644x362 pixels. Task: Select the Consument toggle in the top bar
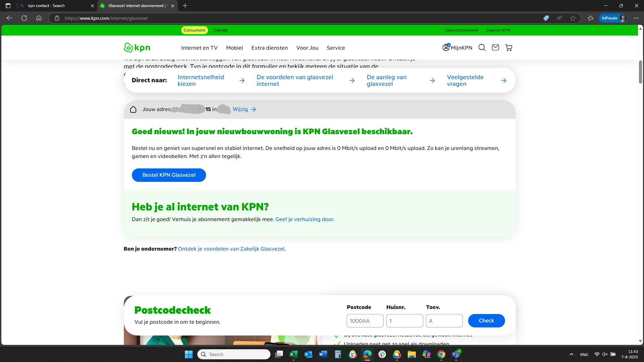194,30
